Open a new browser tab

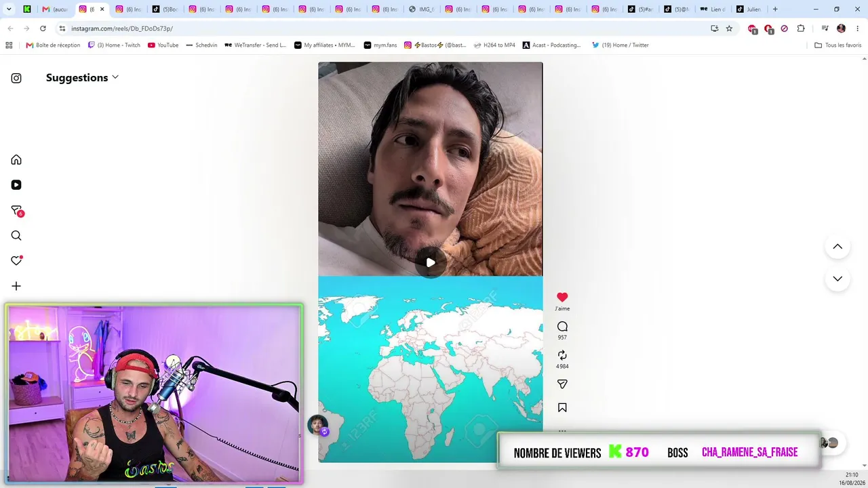[775, 9]
